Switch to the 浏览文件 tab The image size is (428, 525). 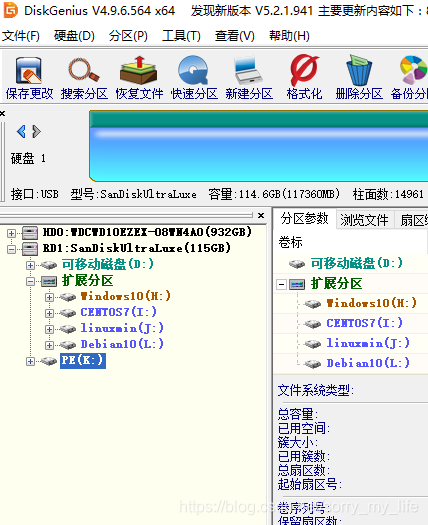click(364, 220)
